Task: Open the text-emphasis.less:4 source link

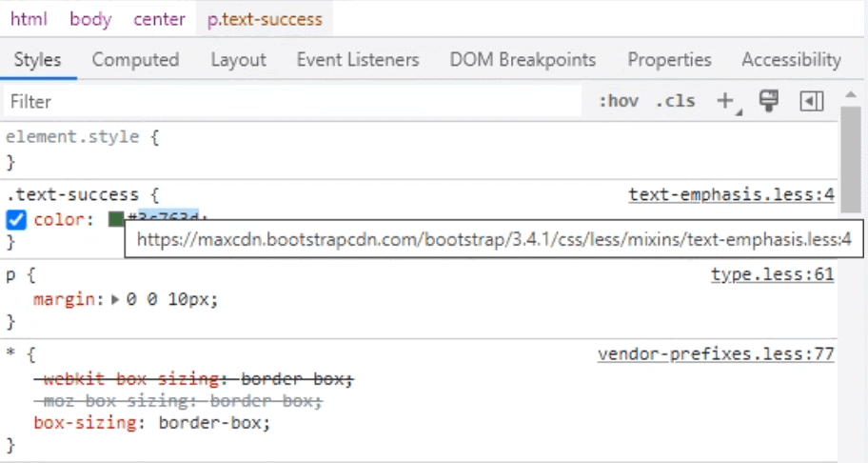Action: click(x=731, y=195)
